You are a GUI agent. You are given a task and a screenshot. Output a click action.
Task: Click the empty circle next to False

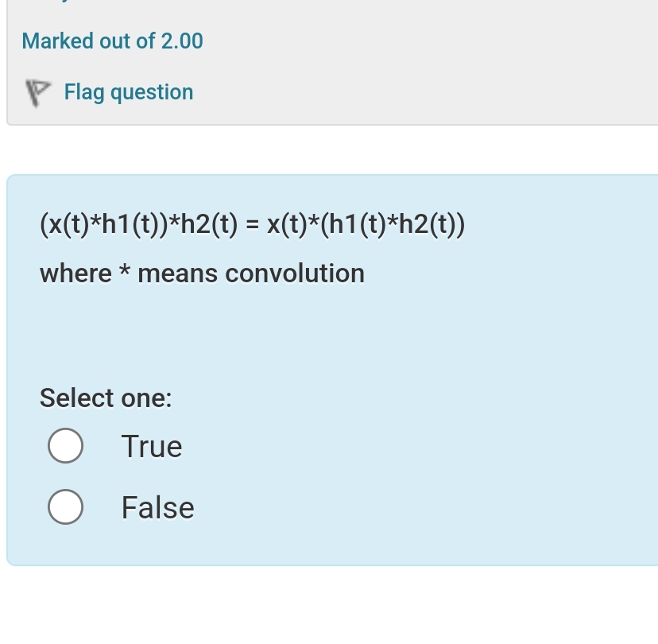click(65, 506)
